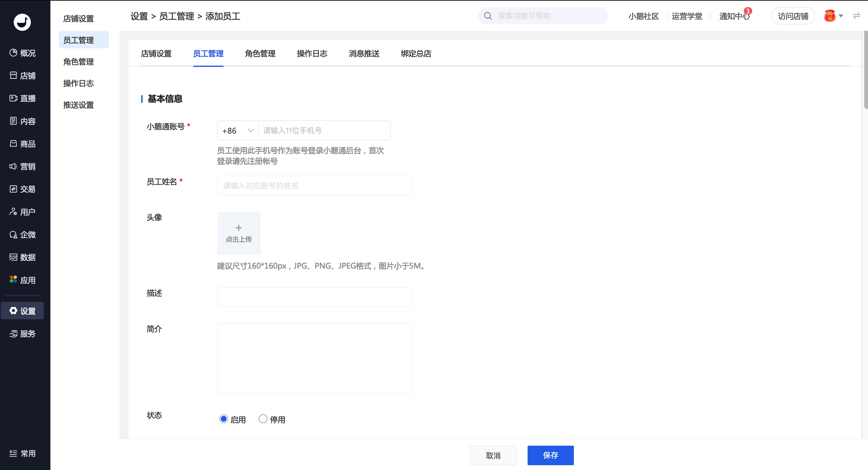Click 员工管理 in the breadcrumb
868x470 pixels.
click(177, 16)
